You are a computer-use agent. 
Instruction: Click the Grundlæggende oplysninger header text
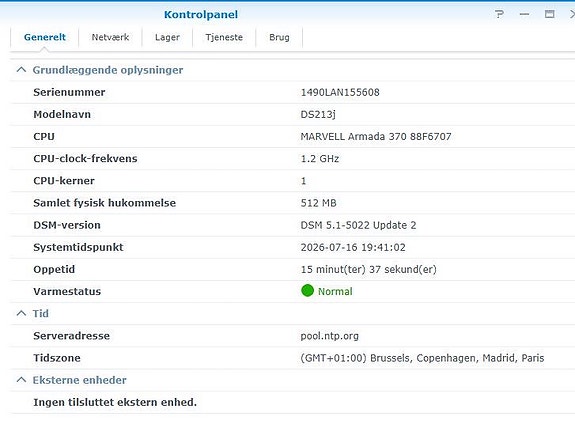point(108,70)
